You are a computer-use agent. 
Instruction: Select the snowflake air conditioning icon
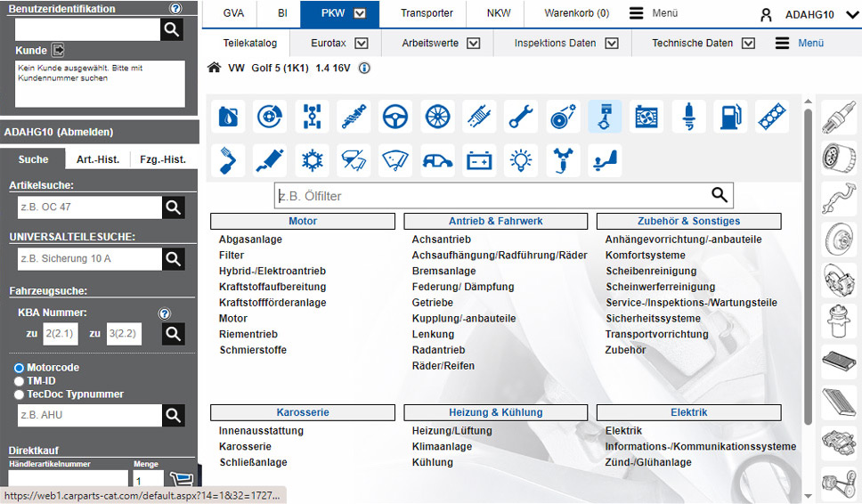(312, 160)
